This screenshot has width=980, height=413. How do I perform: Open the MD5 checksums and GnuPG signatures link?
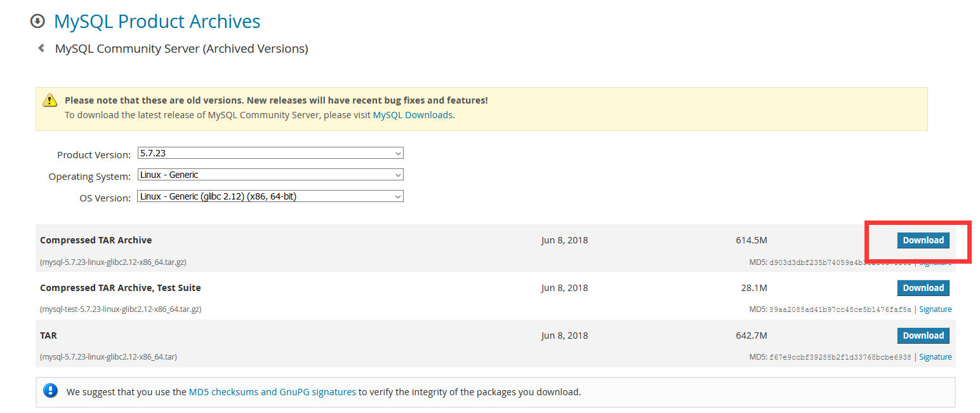click(272, 392)
